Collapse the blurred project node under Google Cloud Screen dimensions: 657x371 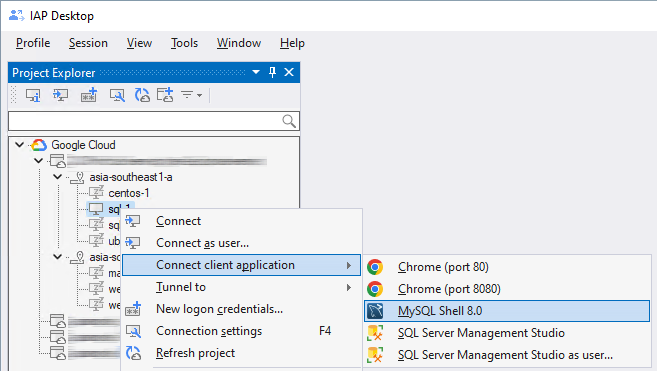point(39,161)
